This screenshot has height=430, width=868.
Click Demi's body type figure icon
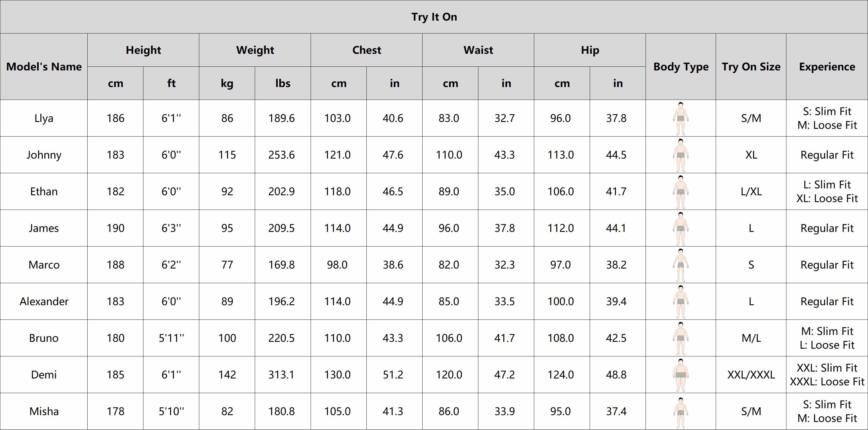pos(680,375)
